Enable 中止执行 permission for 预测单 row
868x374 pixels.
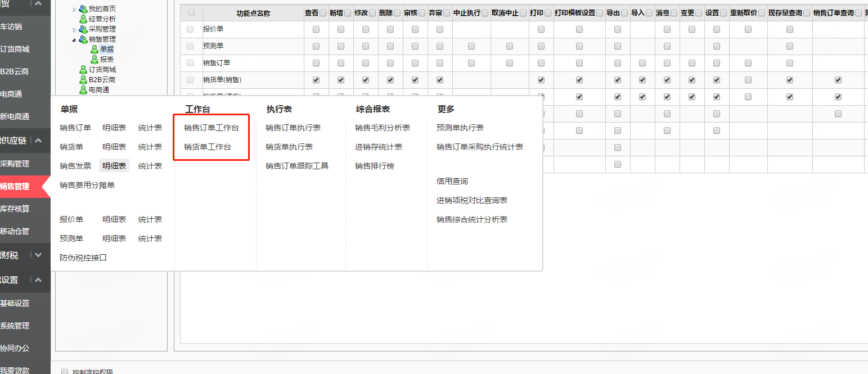pos(471,46)
